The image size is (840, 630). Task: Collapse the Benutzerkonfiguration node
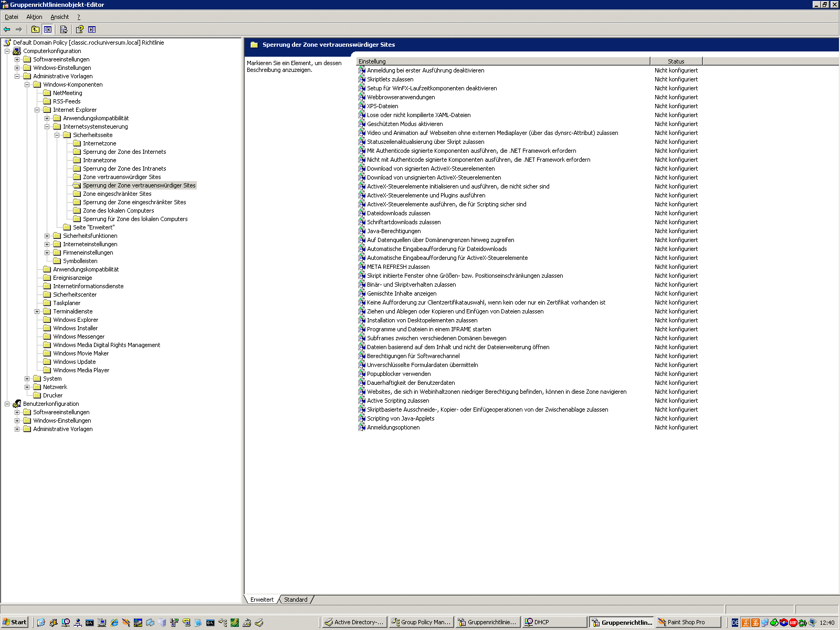click(x=7, y=404)
